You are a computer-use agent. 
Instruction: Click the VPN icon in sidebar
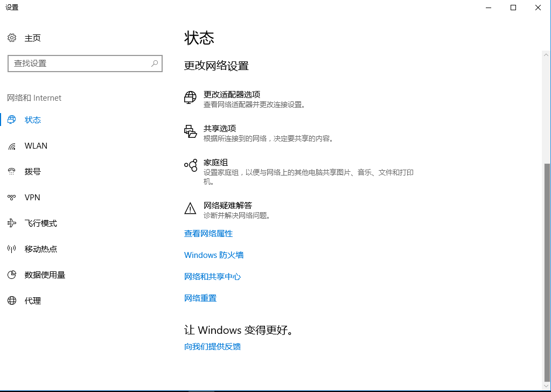tap(12, 198)
